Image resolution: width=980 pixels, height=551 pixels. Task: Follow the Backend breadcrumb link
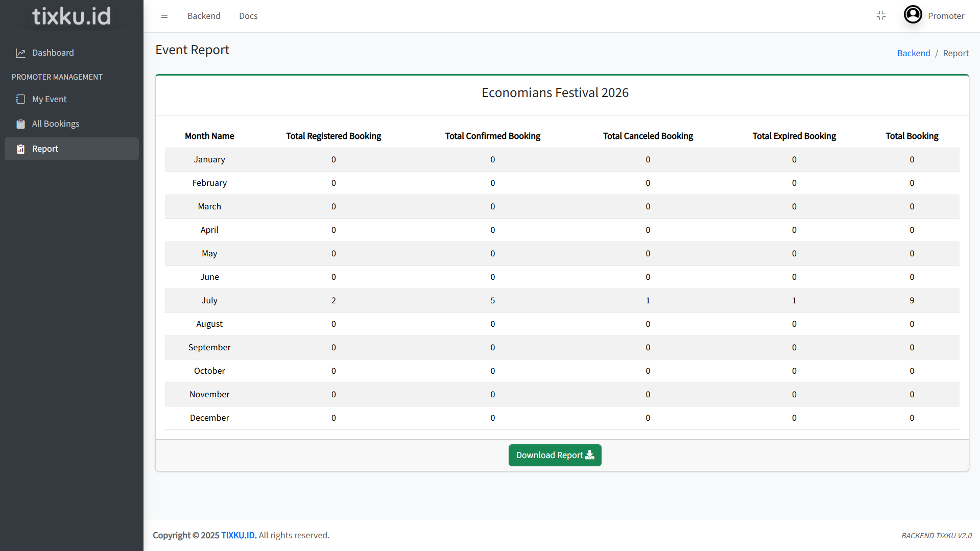[914, 53]
